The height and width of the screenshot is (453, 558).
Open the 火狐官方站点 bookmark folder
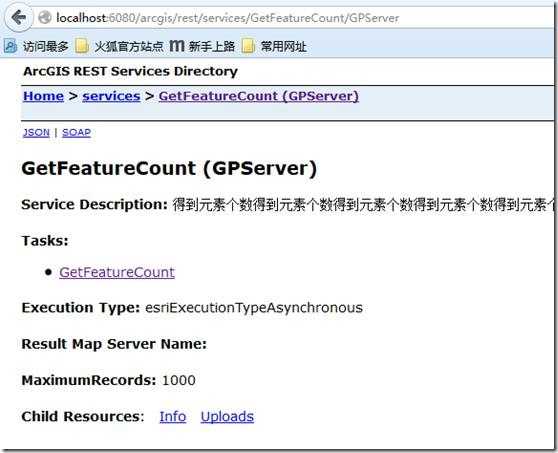[119, 46]
